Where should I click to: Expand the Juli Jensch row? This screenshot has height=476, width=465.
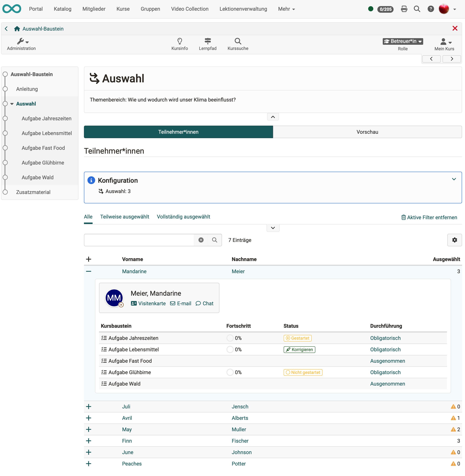click(89, 406)
